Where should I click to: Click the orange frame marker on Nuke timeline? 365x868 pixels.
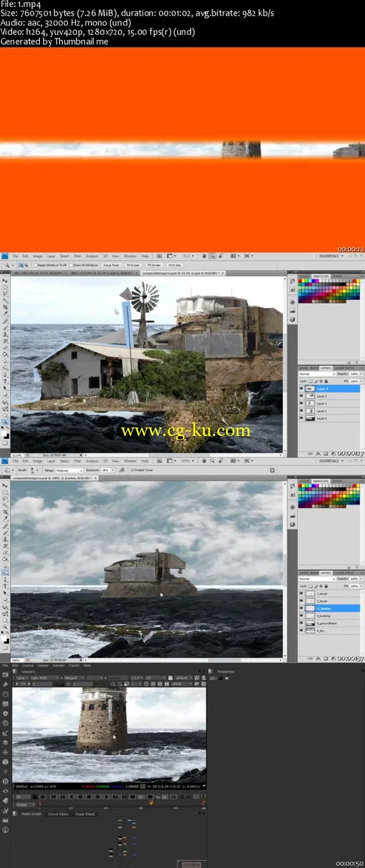[x=151, y=803]
